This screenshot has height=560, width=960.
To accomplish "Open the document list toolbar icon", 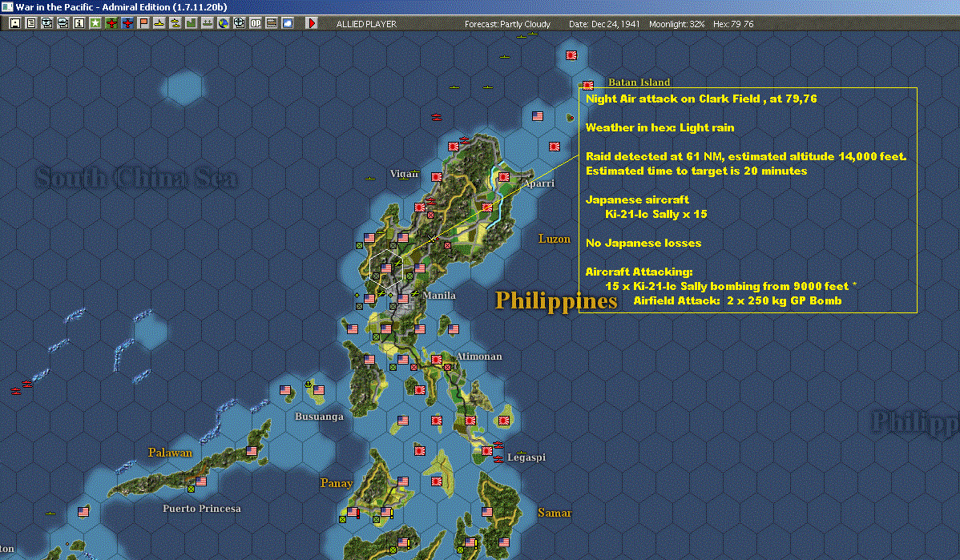I will tap(31, 23).
